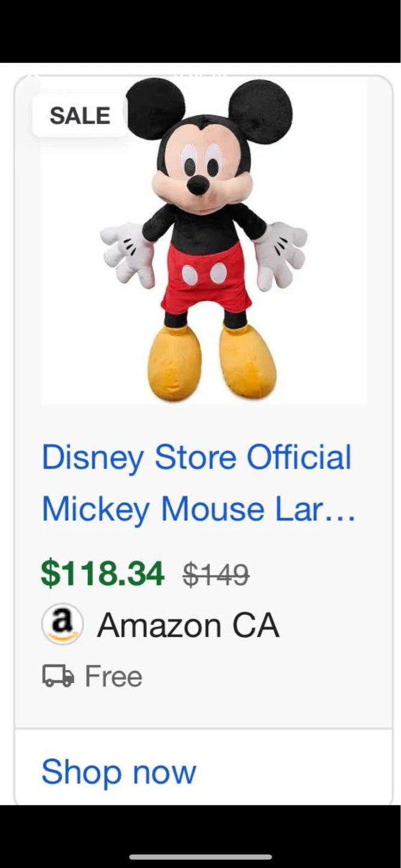Tap the home indicator bar

click(200, 857)
